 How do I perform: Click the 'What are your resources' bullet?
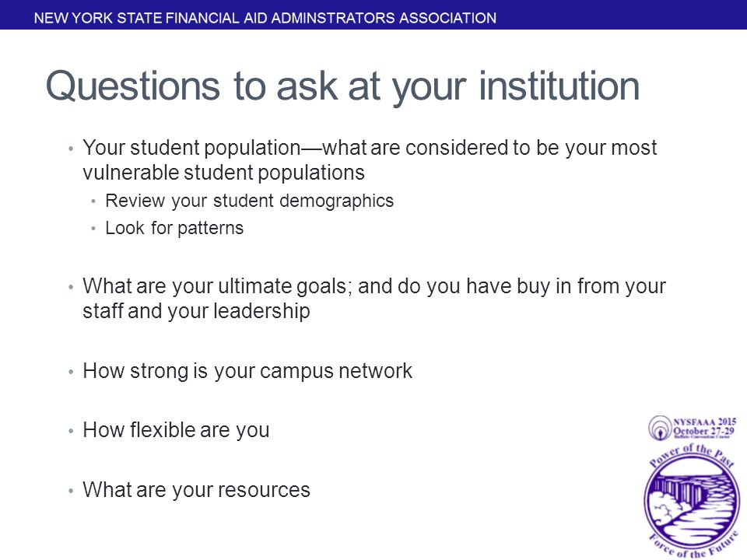pyautogui.click(x=196, y=490)
